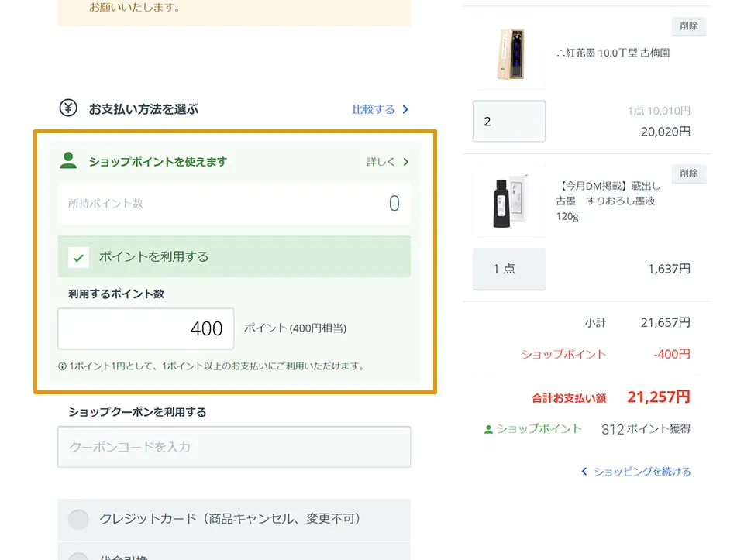Viewport: 744px width, 560px height.
Task: Click the small person icon by ショップポイント獲得
Action: click(x=488, y=429)
